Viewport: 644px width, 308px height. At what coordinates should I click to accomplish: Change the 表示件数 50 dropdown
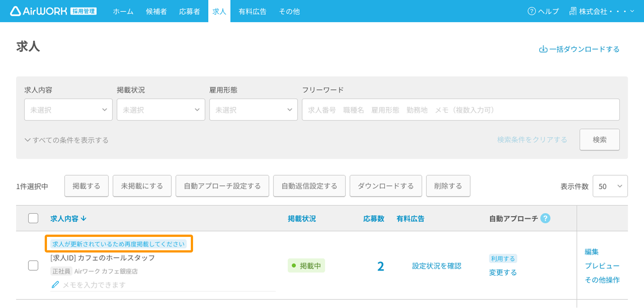pyautogui.click(x=610, y=186)
